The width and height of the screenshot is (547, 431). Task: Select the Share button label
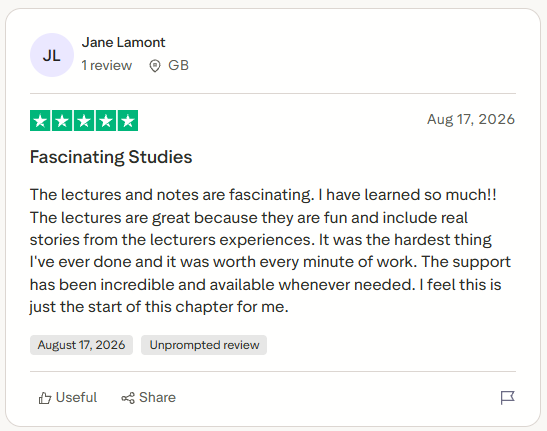[157, 397]
